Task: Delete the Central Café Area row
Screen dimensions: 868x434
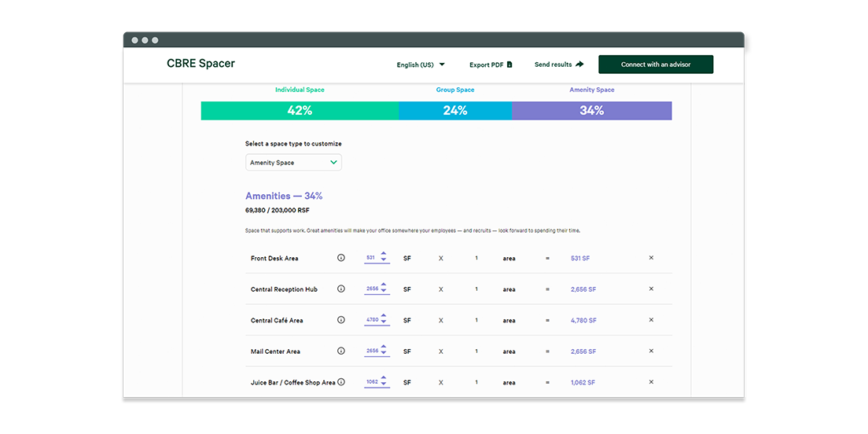Action: 651,320
